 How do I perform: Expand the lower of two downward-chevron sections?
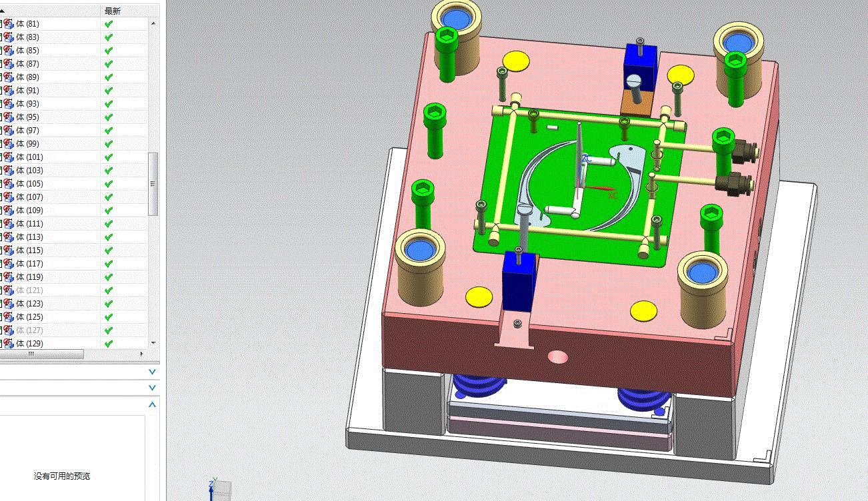pyautogui.click(x=153, y=388)
